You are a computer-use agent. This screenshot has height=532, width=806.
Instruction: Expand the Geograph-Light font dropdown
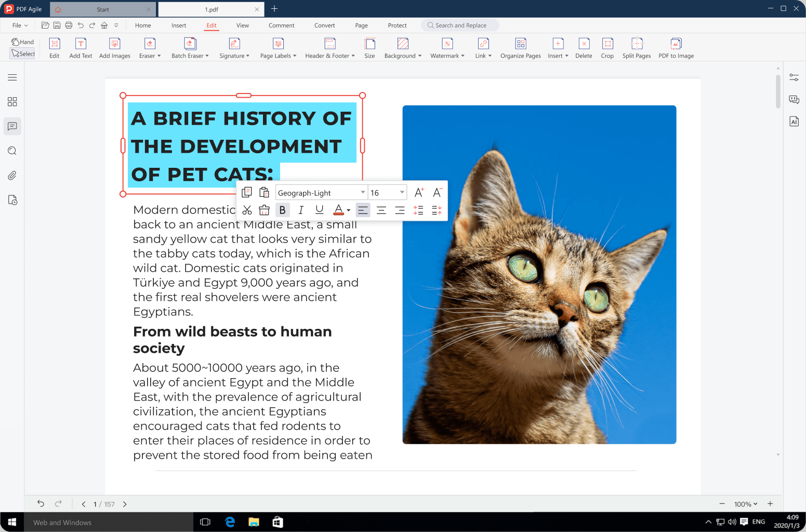coord(362,193)
